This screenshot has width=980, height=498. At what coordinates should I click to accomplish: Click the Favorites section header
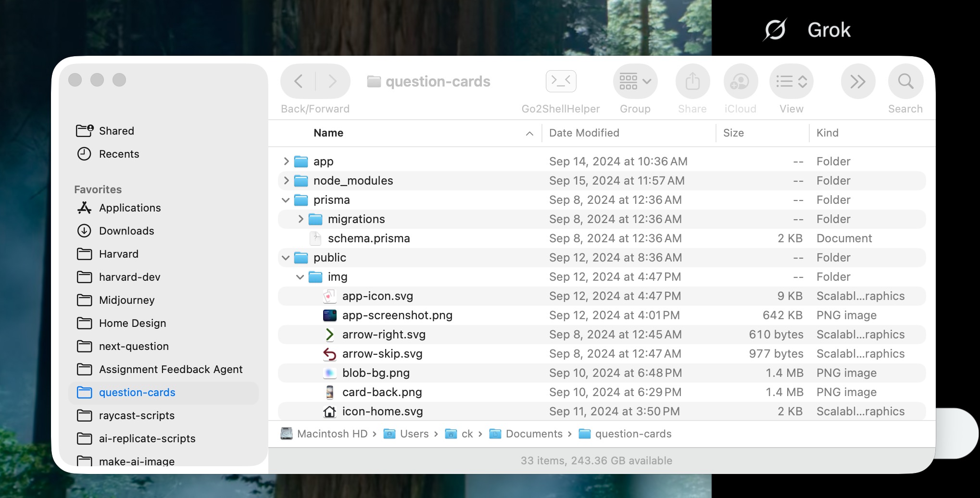tap(98, 189)
